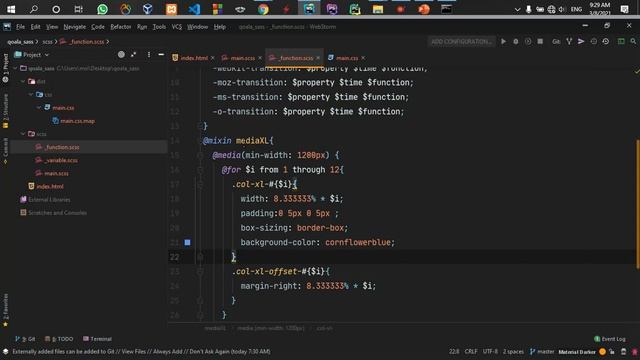This screenshot has height=360, width=640.
Task: Click the Stop square icon in toolbar
Action: pos(540,41)
